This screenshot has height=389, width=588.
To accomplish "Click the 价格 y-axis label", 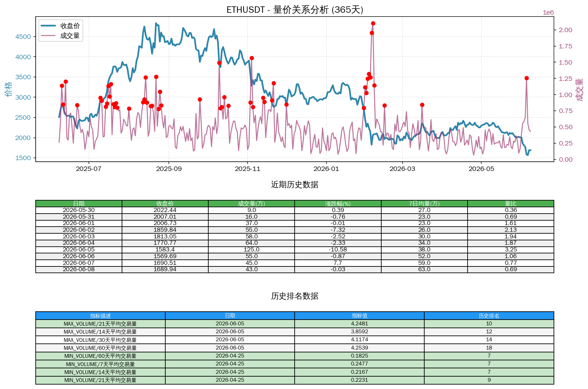I will pyautogui.click(x=9, y=89).
